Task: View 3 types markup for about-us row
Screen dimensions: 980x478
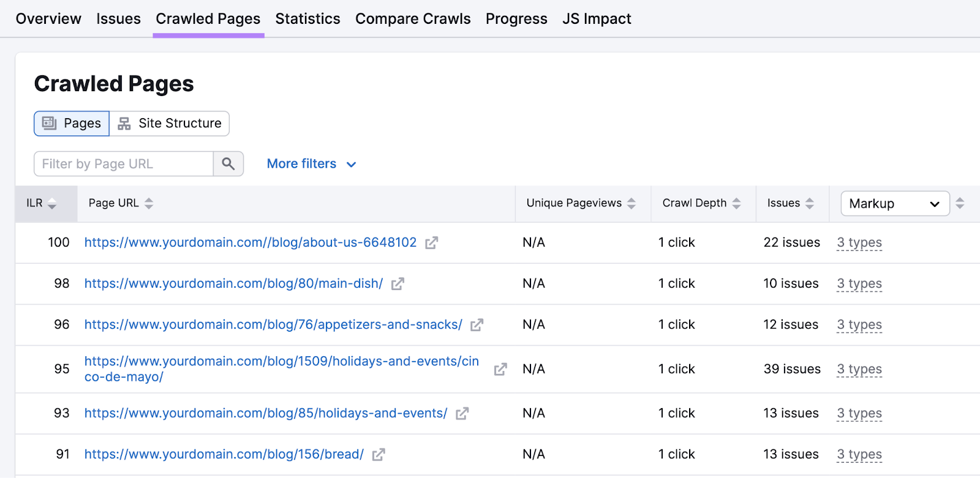Action: tap(859, 243)
